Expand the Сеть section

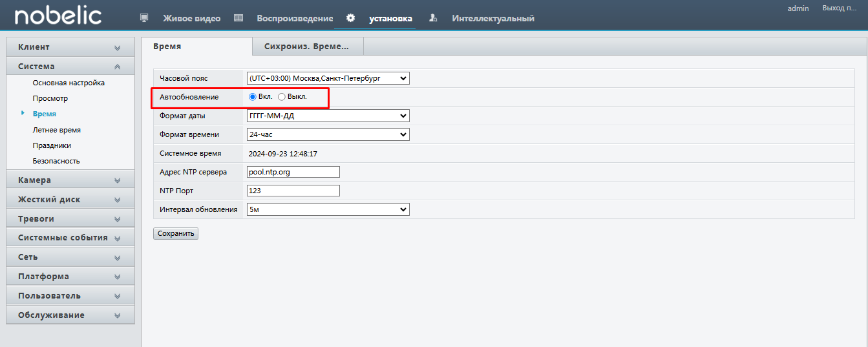[70, 257]
